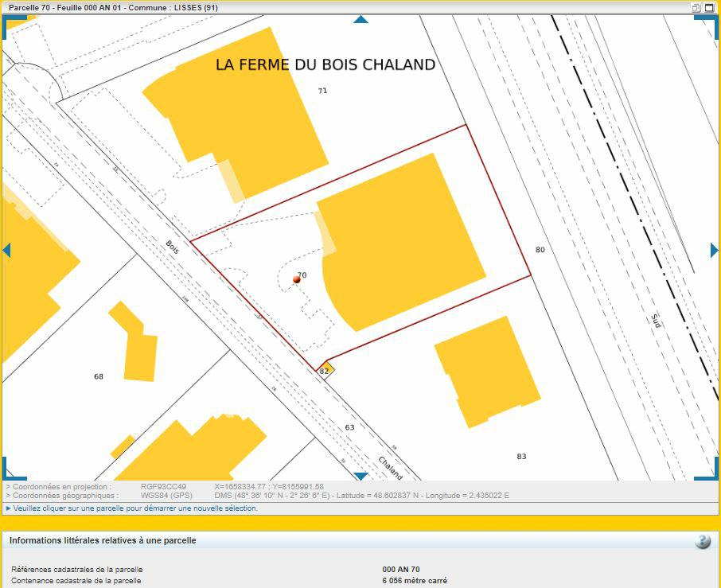
Task: Select parcel 68 on the left side
Action: click(98, 376)
